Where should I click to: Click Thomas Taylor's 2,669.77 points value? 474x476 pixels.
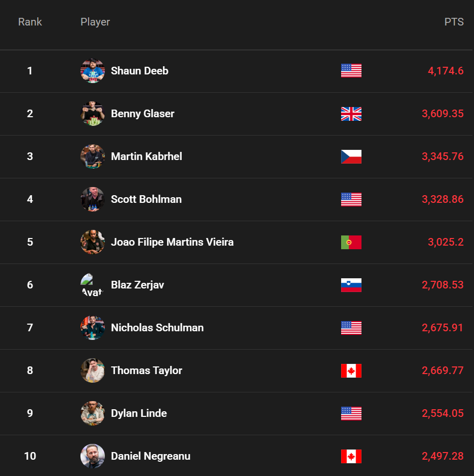(442, 371)
